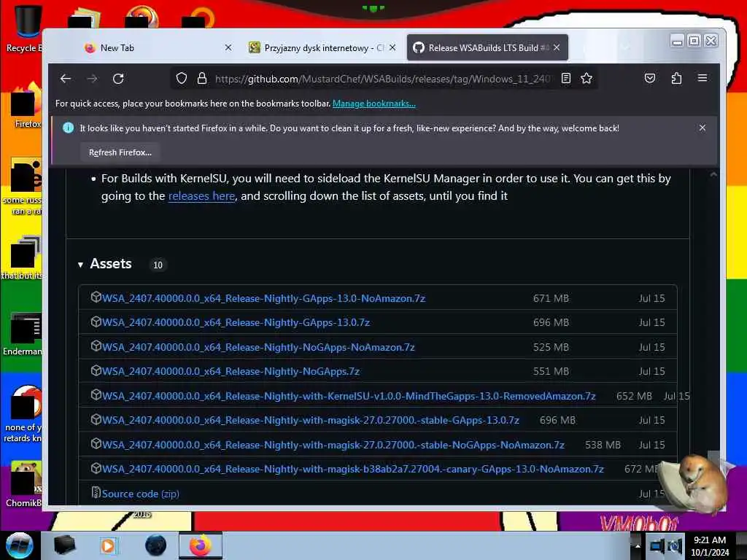This screenshot has width=747, height=560.
Task: Open the Pocket save icon
Action: click(x=650, y=79)
